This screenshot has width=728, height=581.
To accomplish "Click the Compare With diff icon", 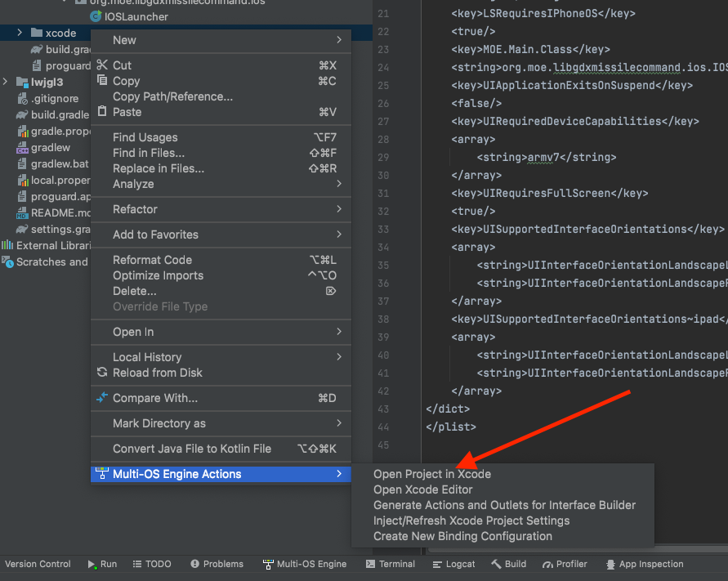I will click(102, 398).
